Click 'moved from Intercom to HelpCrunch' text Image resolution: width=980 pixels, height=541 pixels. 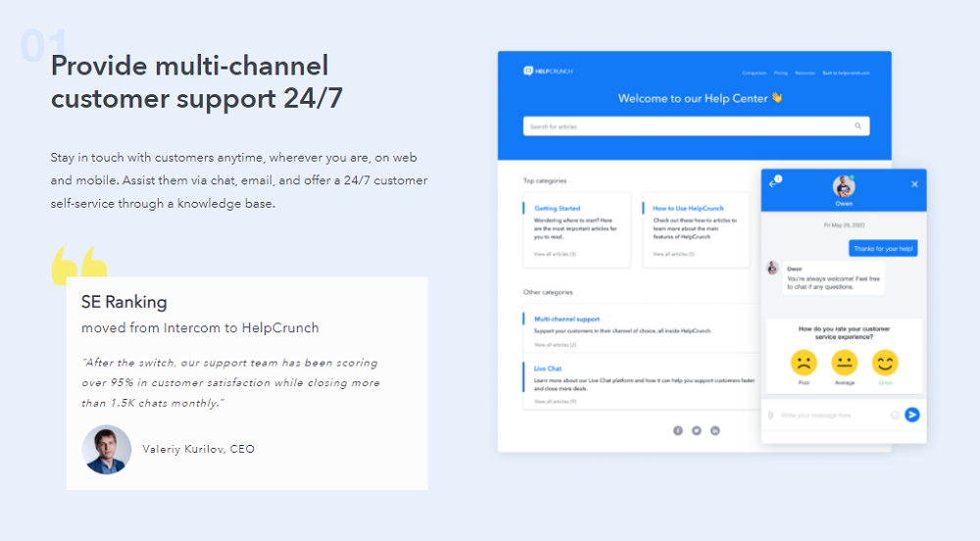[x=200, y=328]
